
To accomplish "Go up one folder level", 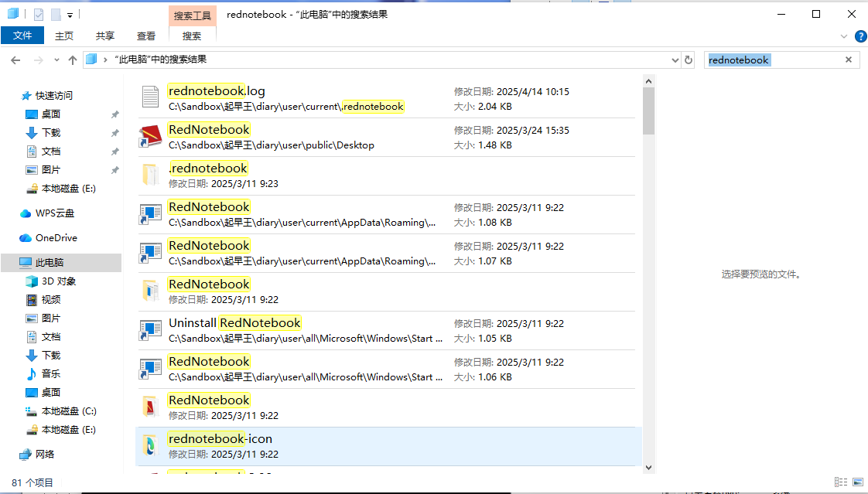I will point(73,60).
